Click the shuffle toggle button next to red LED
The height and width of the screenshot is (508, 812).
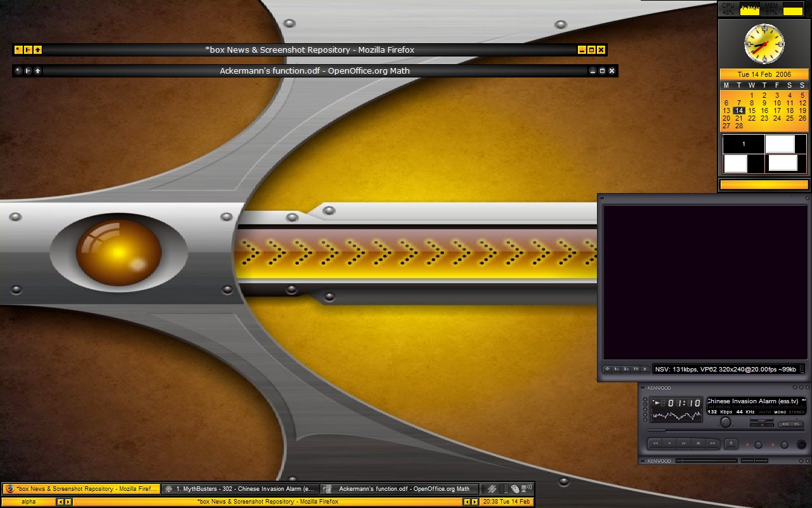pos(758,444)
